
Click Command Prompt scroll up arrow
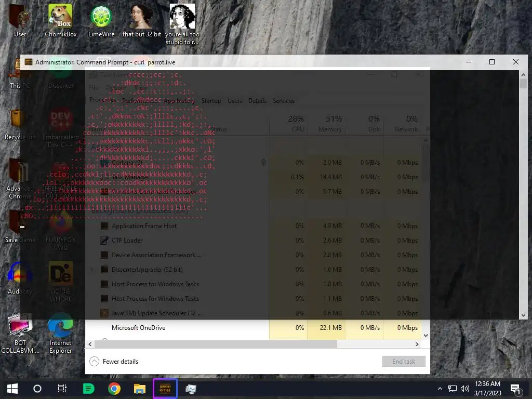[x=523, y=75]
